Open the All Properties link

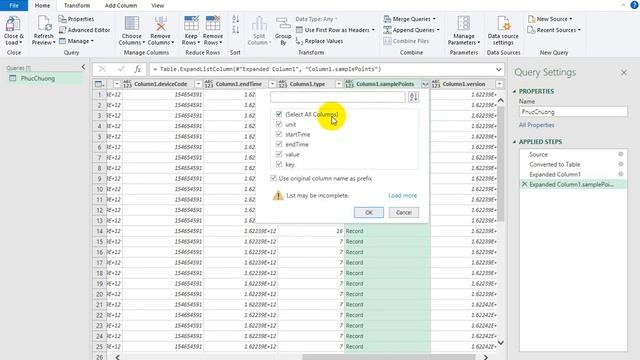(536, 125)
